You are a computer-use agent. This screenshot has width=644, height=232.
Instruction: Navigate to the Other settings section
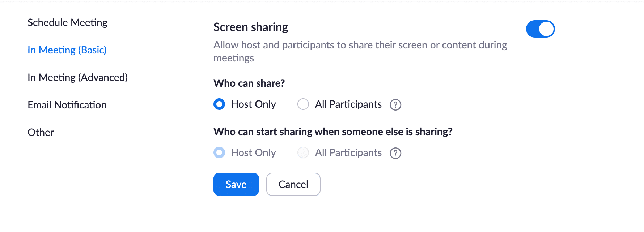click(x=41, y=132)
